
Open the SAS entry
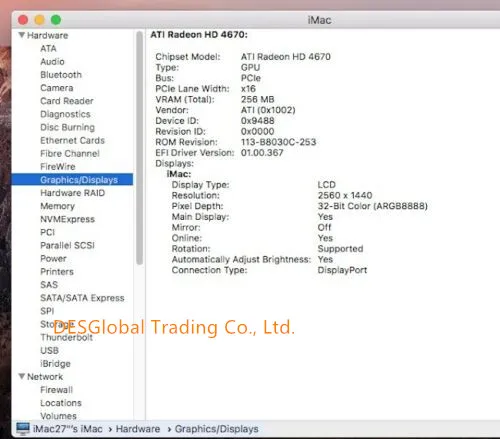[x=49, y=285]
